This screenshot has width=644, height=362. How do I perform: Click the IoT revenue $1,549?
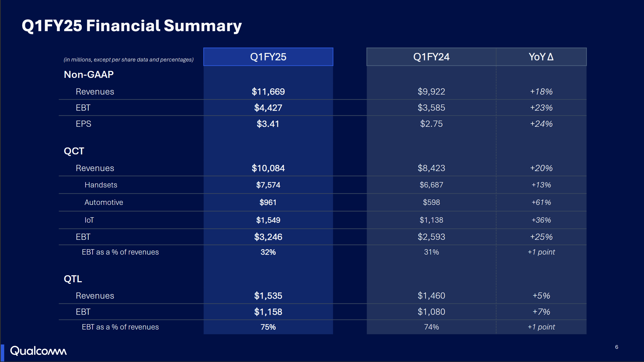268,220
